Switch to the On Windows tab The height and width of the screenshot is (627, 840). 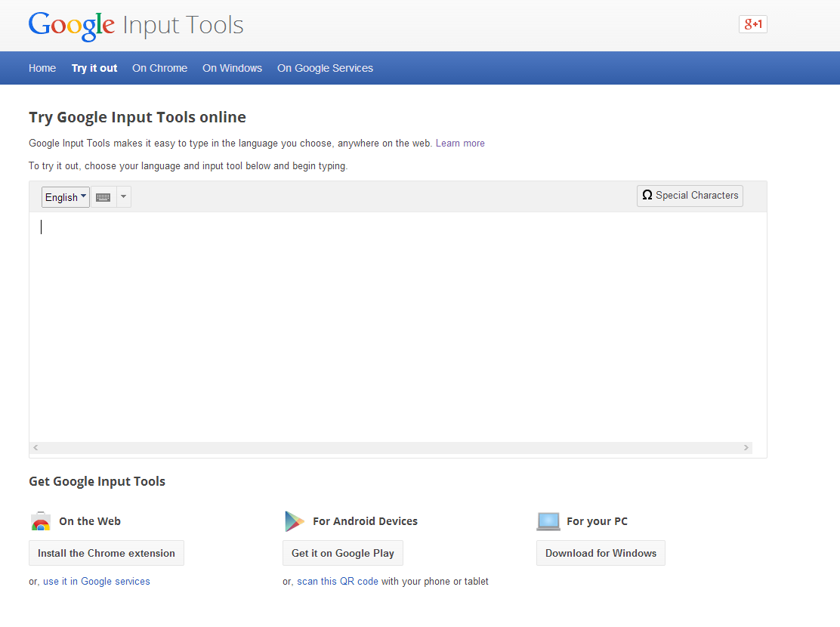232,68
